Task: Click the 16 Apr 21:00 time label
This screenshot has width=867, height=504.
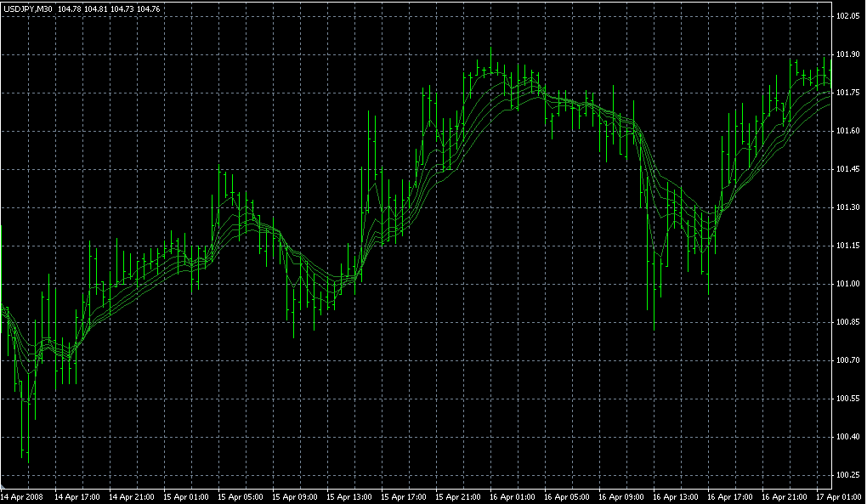Action: [785, 497]
